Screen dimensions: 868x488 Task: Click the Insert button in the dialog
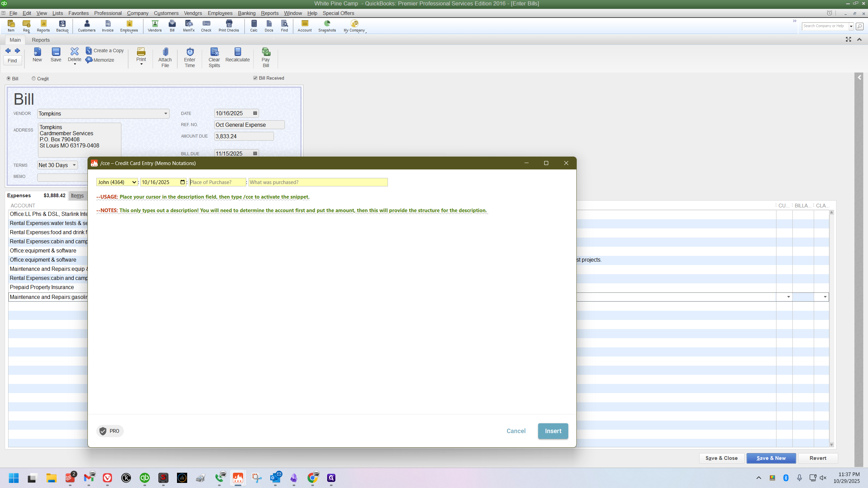coord(553,431)
